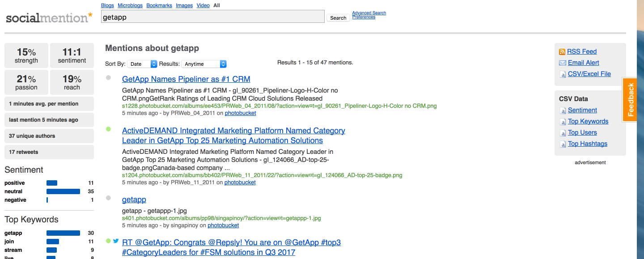Click the s401.photobucket.com singapinoy URL text

(x=221, y=219)
